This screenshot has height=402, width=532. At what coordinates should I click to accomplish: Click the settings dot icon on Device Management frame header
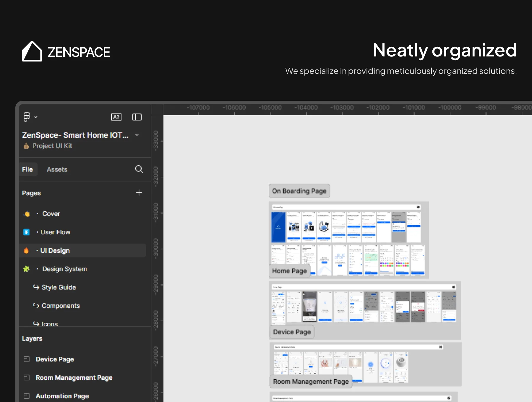(x=440, y=347)
